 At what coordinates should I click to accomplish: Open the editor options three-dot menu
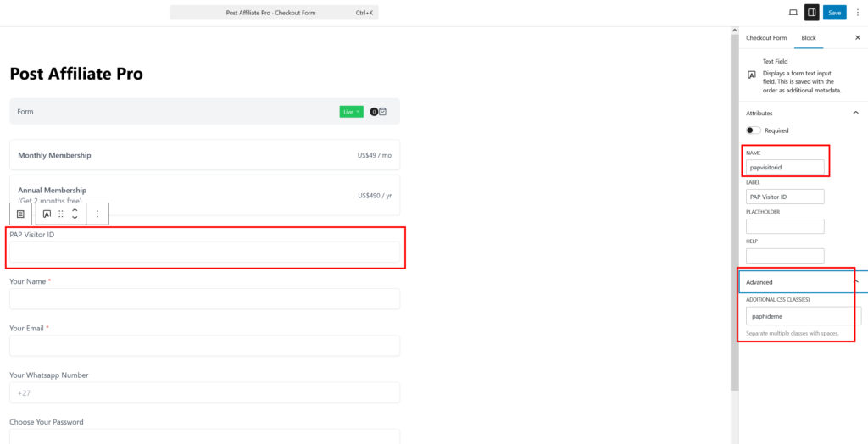coord(857,13)
